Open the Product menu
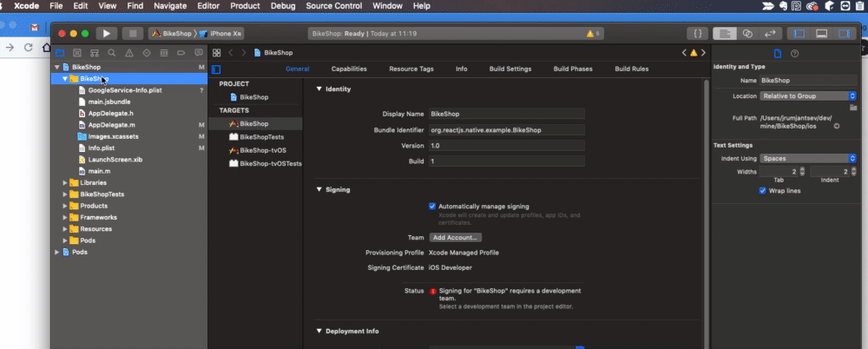Screen dimensions: 868x349 (x=246, y=6)
